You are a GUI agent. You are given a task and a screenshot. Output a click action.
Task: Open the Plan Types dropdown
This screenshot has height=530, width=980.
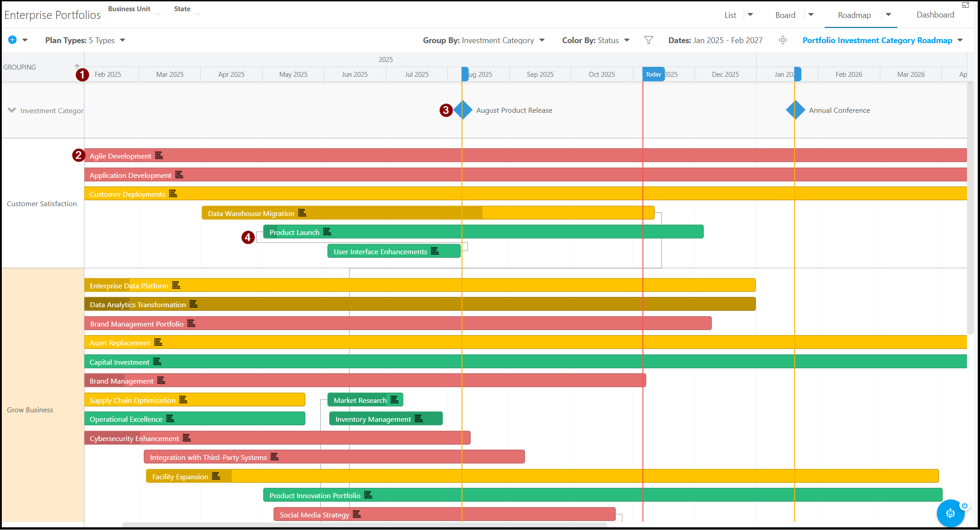123,40
